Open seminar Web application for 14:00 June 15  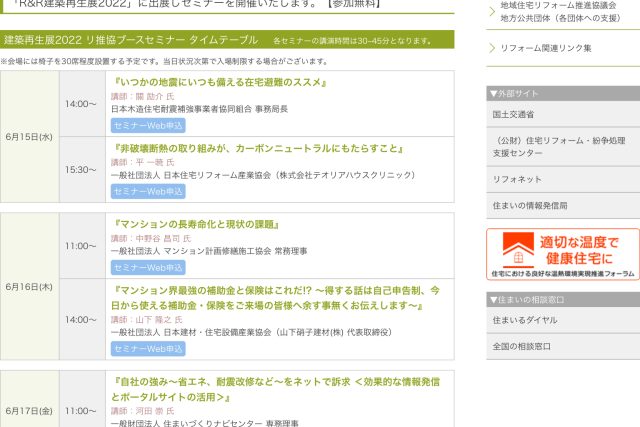(148, 126)
